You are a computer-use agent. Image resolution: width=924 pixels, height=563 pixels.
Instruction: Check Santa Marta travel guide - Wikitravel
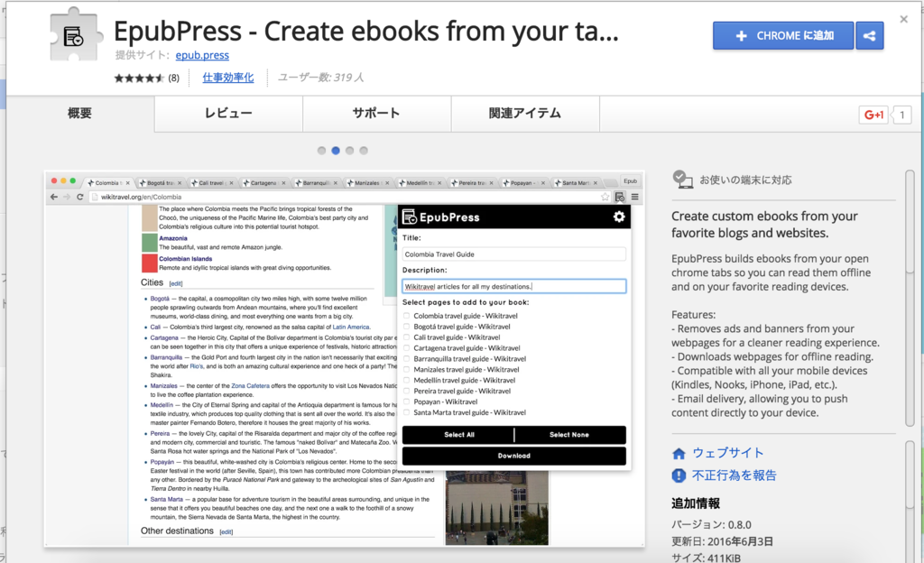point(406,412)
